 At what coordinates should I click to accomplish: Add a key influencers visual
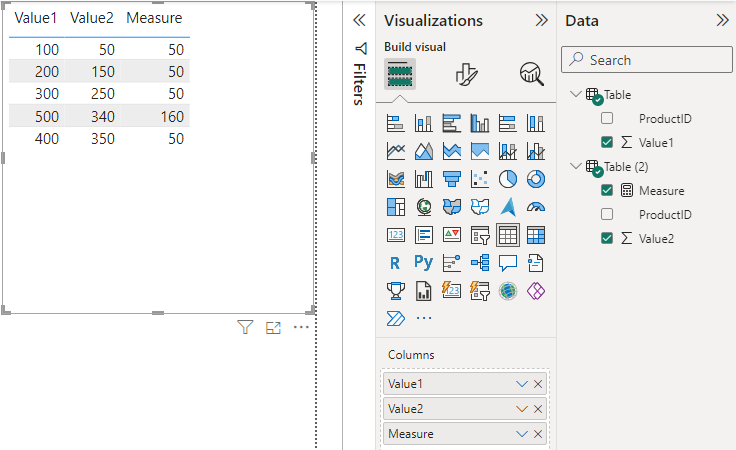[452, 263]
